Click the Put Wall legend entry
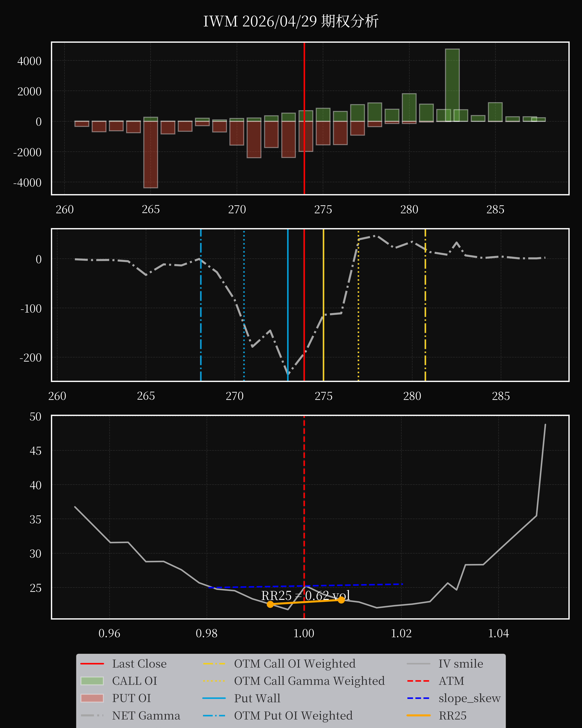Image resolution: width=582 pixels, height=728 pixels. (241, 698)
